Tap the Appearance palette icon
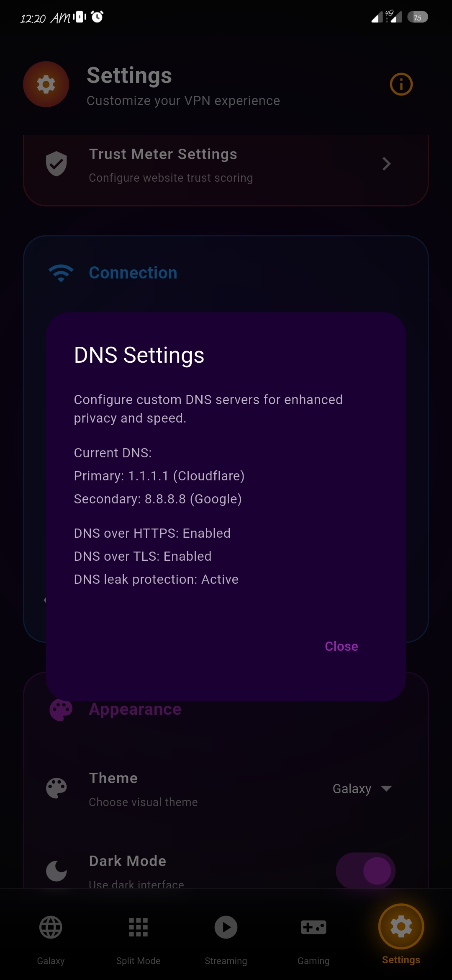 point(61,710)
